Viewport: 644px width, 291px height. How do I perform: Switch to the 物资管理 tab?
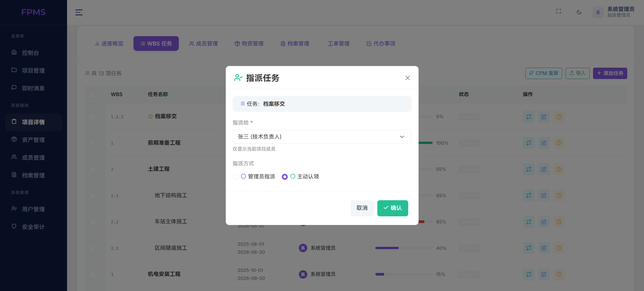(249, 44)
